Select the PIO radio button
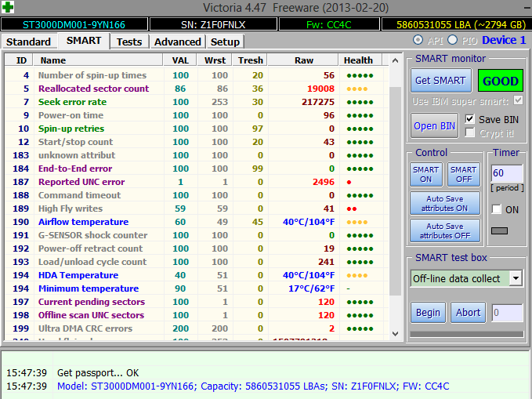The width and height of the screenshot is (532, 399). [x=452, y=40]
